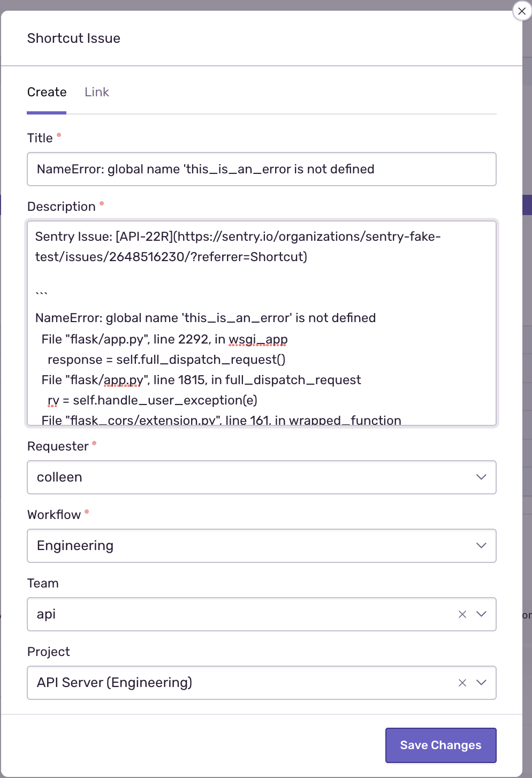Image resolution: width=532 pixels, height=778 pixels.
Task: Remove the "API Server (Engineering)" project selection
Action: (462, 683)
